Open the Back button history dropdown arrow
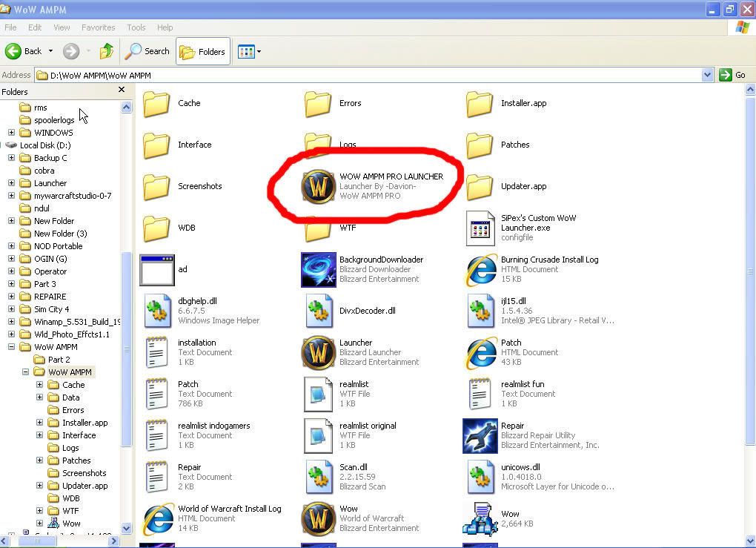The height and width of the screenshot is (548, 756). [x=50, y=51]
